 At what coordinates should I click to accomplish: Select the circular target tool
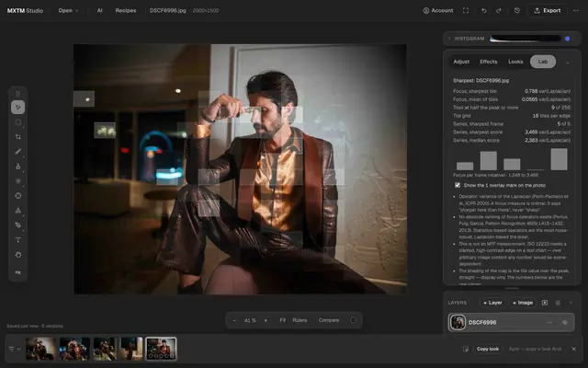pos(17,196)
